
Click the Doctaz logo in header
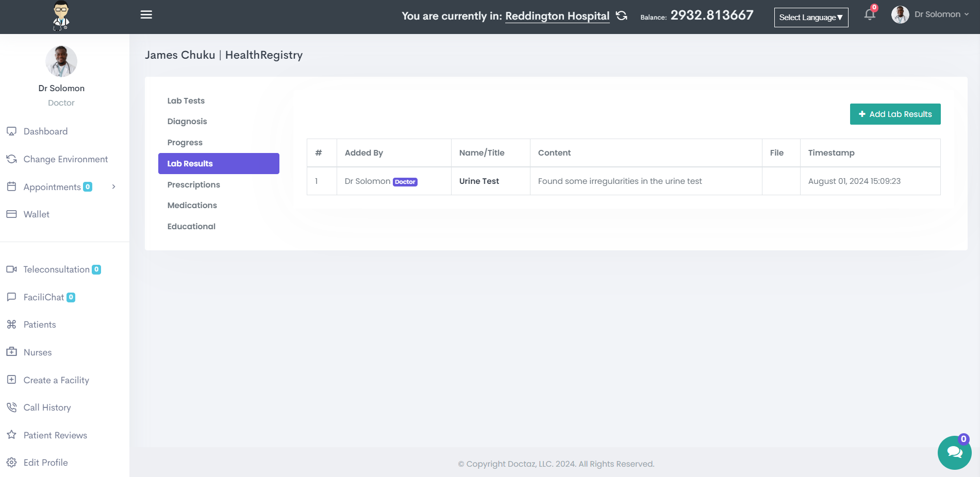(x=61, y=16)
